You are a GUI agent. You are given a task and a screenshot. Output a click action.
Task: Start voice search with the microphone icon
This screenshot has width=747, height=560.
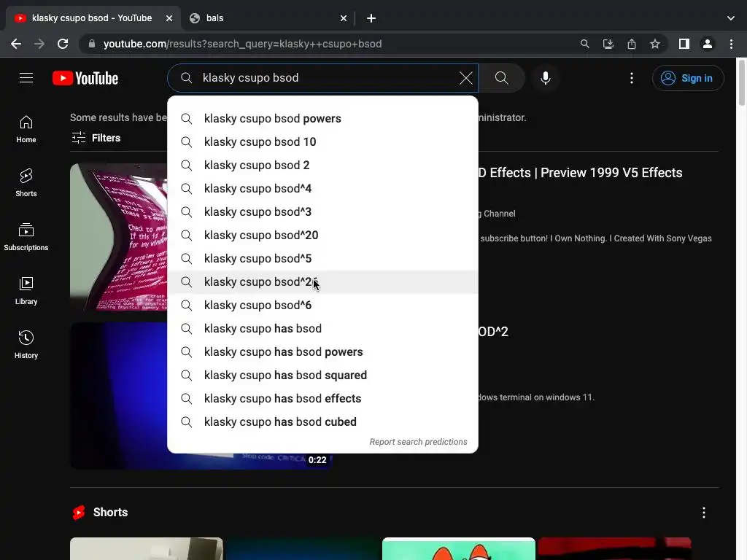(546, 78)
